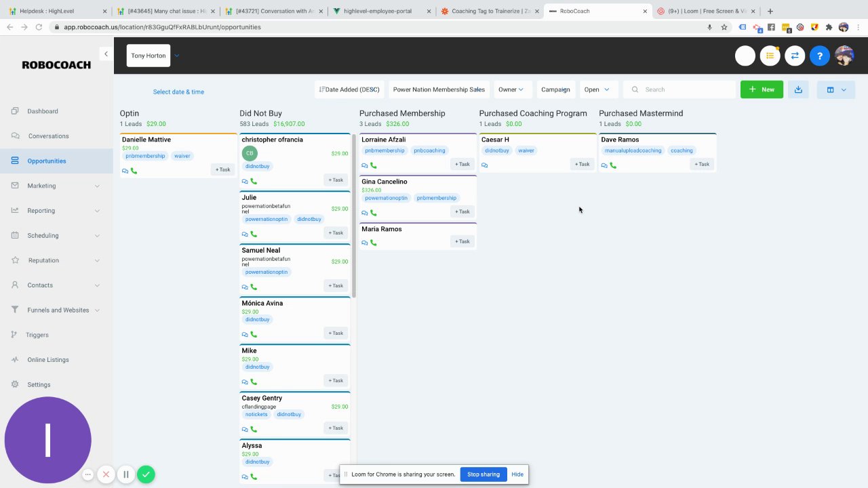Open the Owner filter dropdown
868x488 pixels.
coord(511,89)
